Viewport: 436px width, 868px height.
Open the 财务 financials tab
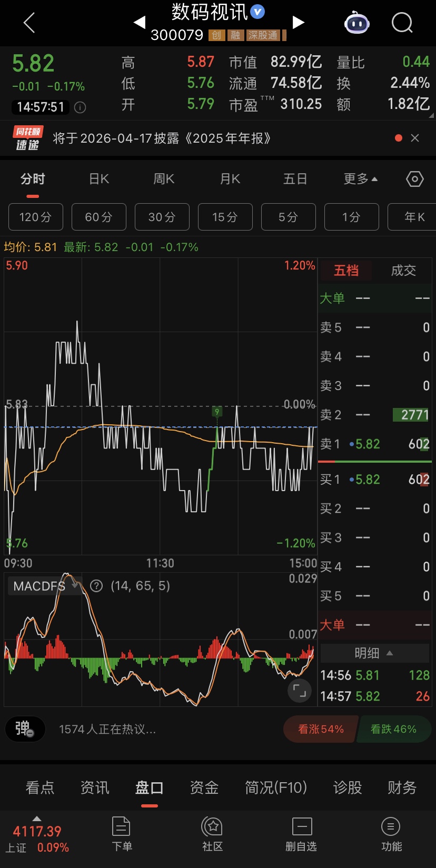coord(402,787)
